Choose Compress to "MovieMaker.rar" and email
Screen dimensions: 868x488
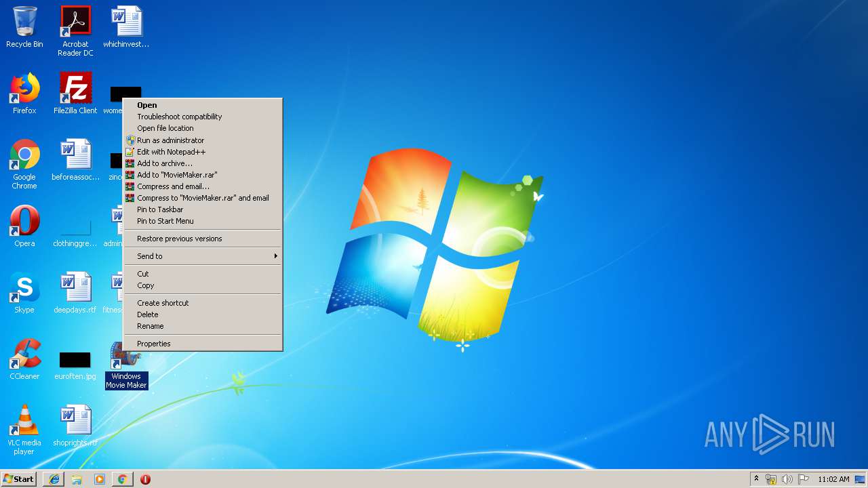[203, 198]
